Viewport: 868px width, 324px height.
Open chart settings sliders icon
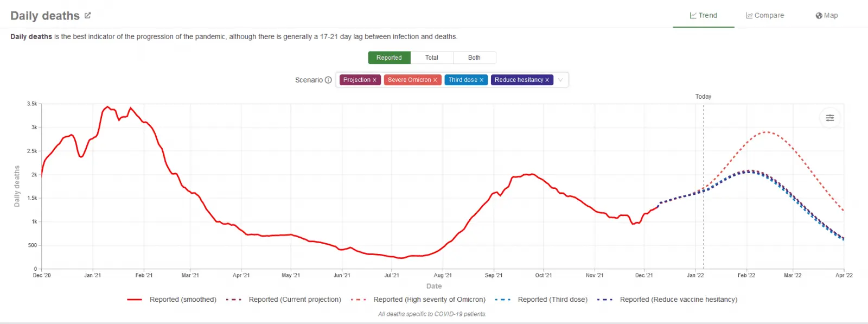point(829,118)
